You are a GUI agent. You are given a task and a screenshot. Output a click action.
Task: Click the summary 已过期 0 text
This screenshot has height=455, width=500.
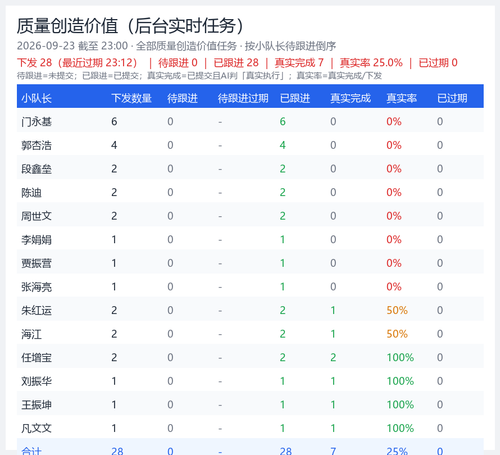pyautogui.click(x=438, y=63)
